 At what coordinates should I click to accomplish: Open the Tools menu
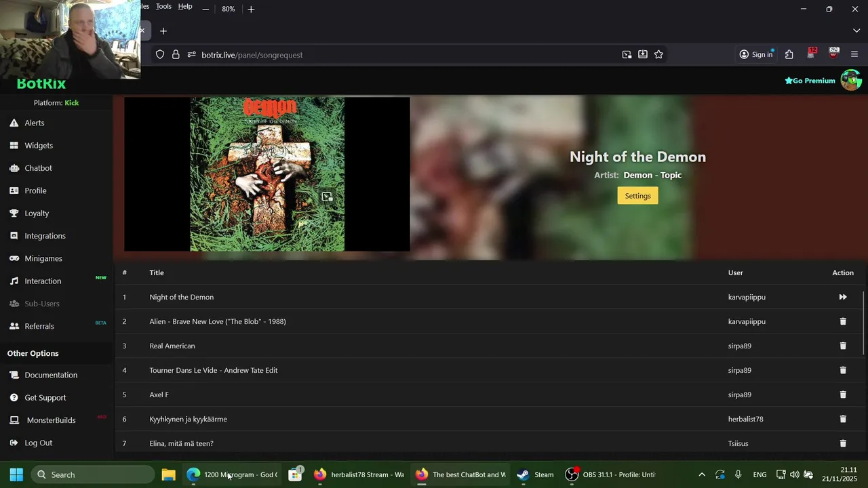point(163,6)
